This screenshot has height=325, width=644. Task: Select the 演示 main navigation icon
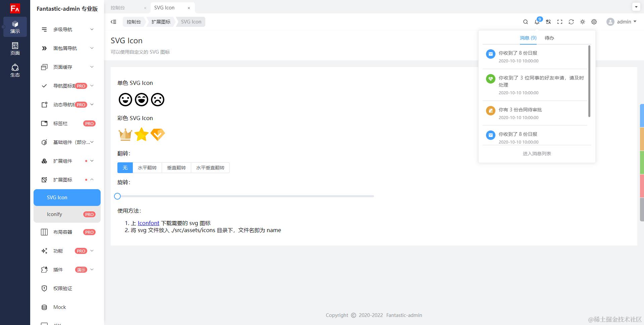(x=15, y=27)
